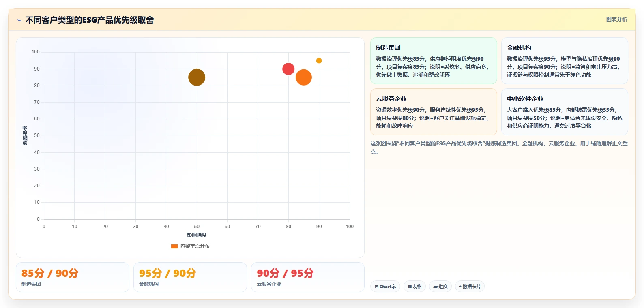The image size is (644, 308).
Task: Click the page title 不同客户类型的ESG产品优先级取舍
Action: click(x=90, y=20)
